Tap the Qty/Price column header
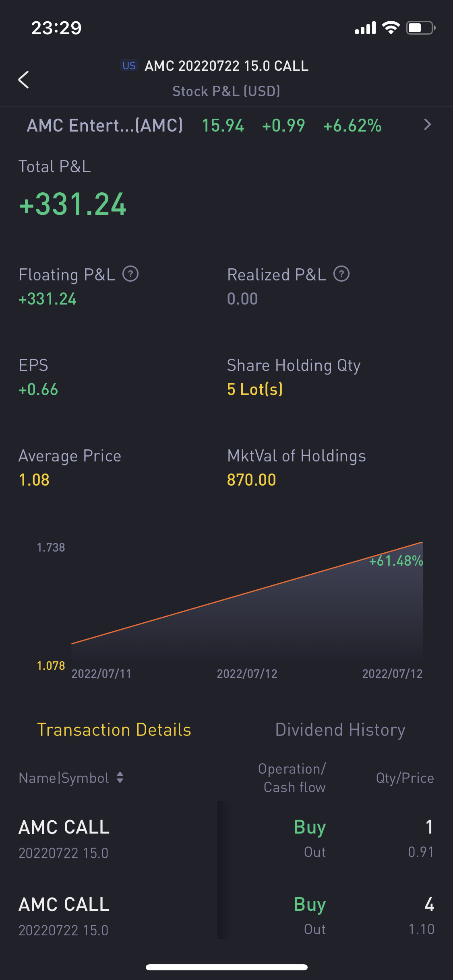This screenshot has width=453, height=980. coord(405,778)
